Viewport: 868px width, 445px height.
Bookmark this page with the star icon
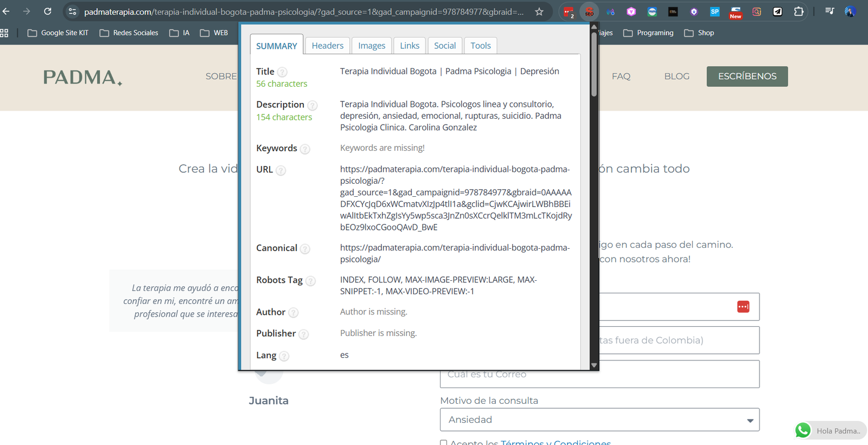pos(539,11)
